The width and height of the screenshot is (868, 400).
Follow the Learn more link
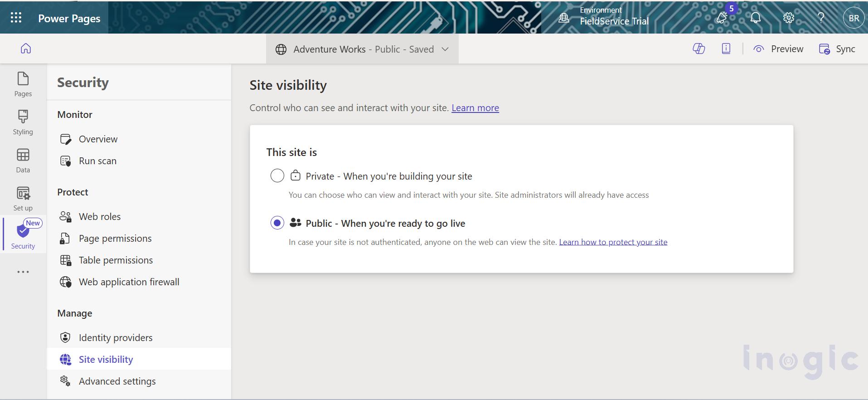(475, 108)
